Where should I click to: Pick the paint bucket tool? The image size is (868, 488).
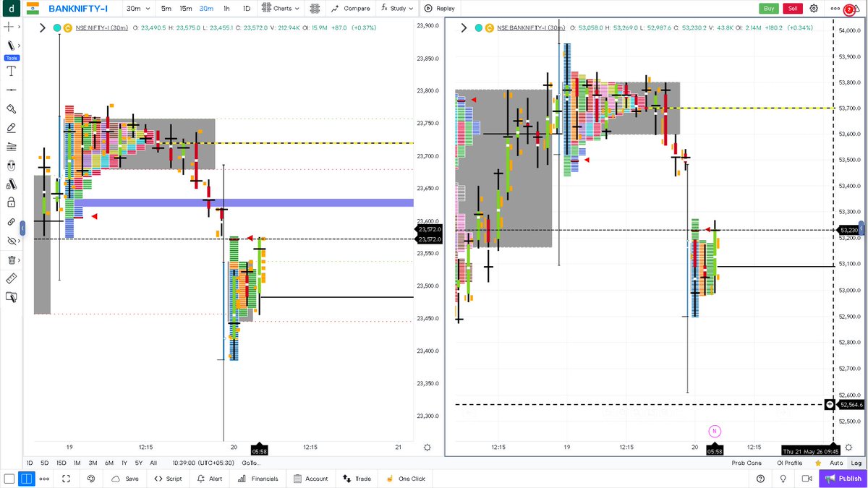[x=11, y=108]
